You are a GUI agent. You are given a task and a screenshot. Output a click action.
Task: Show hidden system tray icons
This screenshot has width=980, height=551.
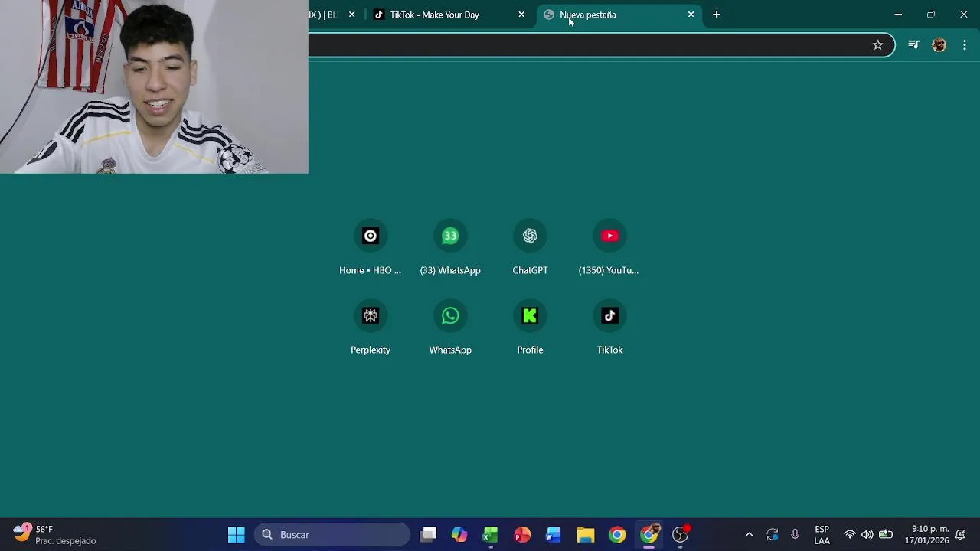749,535
